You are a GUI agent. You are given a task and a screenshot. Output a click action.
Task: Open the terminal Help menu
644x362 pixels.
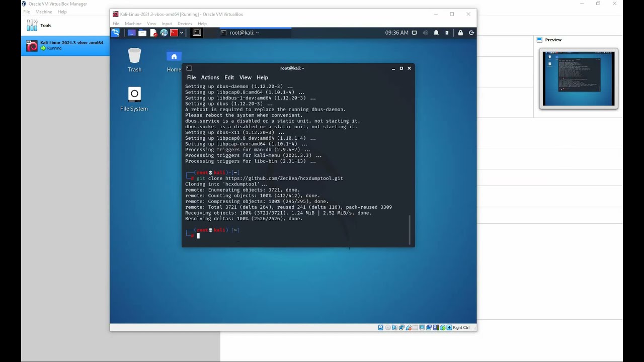click(x=262, y=77)
